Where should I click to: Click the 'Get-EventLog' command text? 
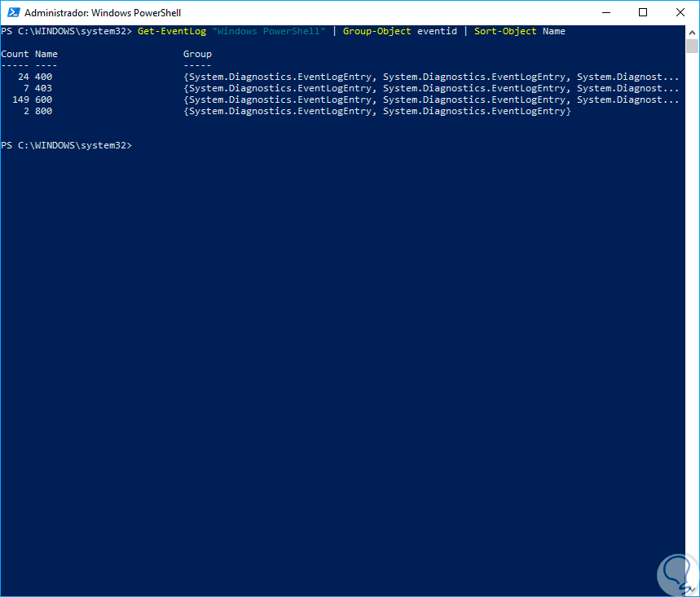coord(172,31)
